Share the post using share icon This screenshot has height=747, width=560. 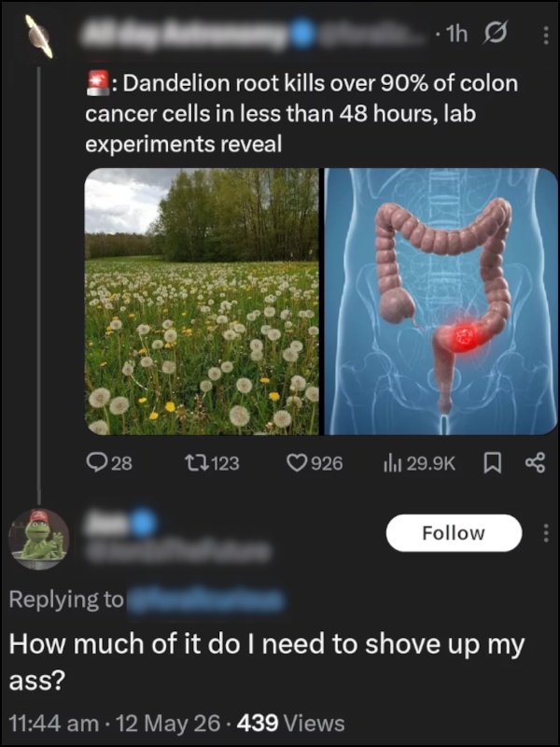point(535,462)
